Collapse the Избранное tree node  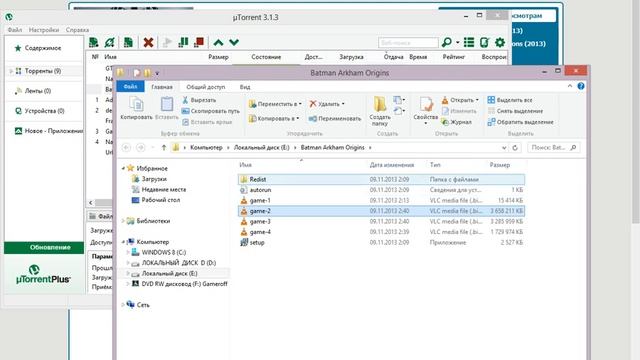tap(123, 168)
